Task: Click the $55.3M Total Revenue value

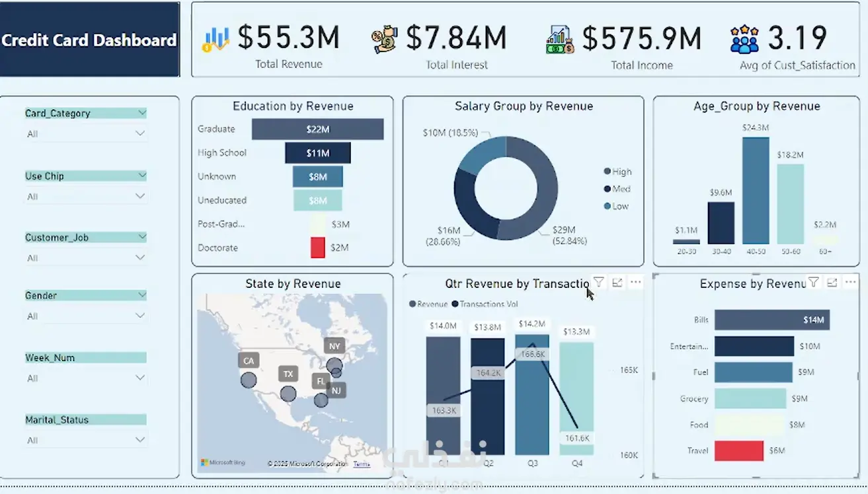Action: coord(288,38)
